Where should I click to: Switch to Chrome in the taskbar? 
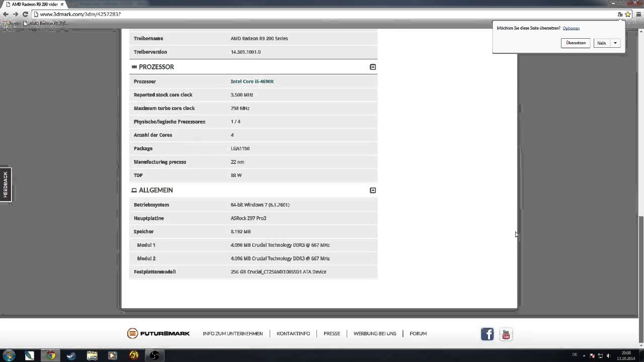coord(51,355)
